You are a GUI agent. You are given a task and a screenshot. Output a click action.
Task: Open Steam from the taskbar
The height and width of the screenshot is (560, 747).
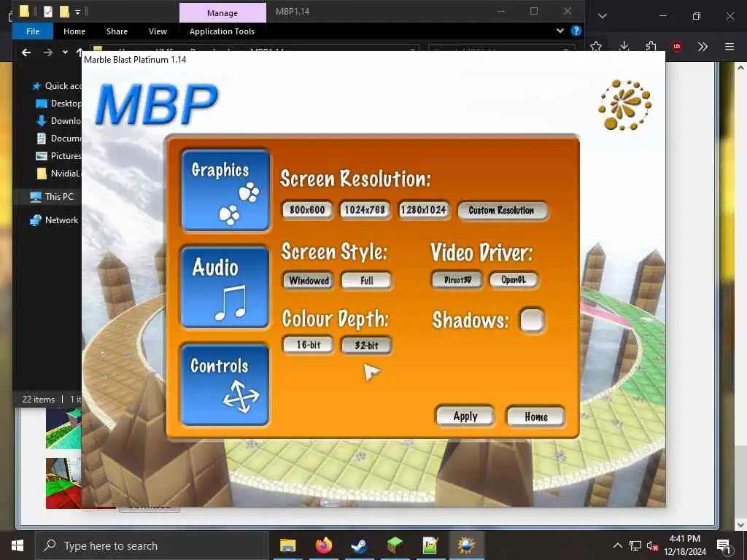tap(359, 545)
